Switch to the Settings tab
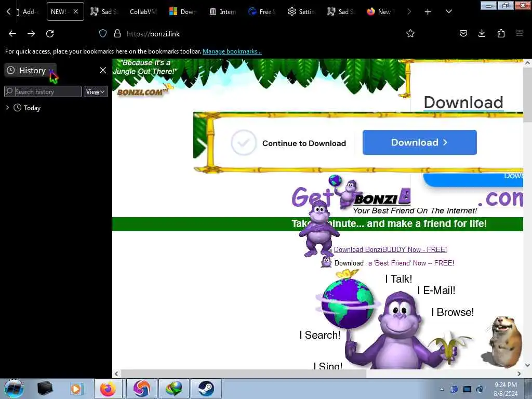The height and width of the screenshot is (399, 532). click(x=302, y=11)
